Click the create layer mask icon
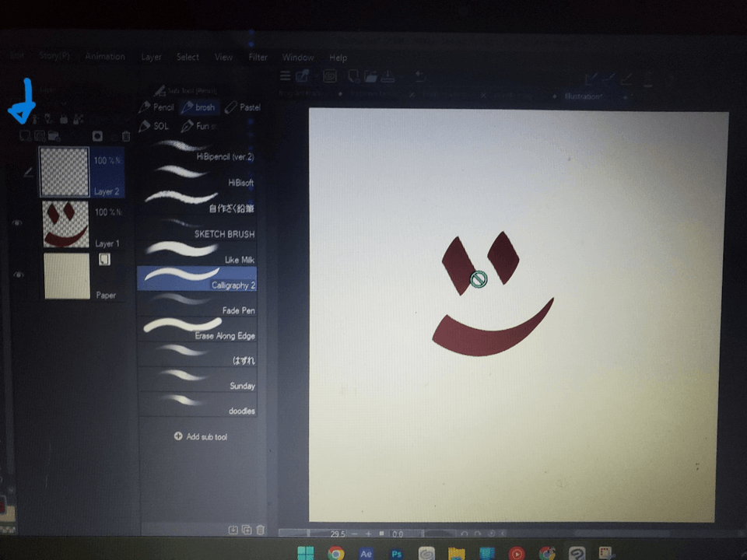This screenshot has height=560, width=747. [x=97, y=136]
